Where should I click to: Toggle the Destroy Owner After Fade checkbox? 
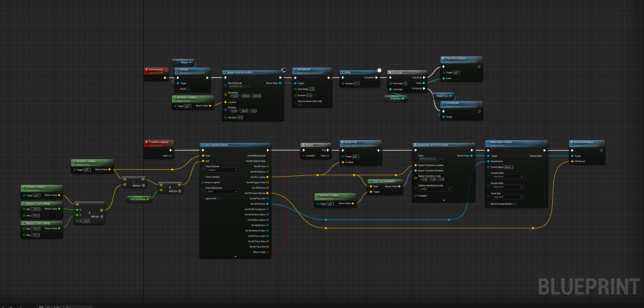(x=300, y=104)
